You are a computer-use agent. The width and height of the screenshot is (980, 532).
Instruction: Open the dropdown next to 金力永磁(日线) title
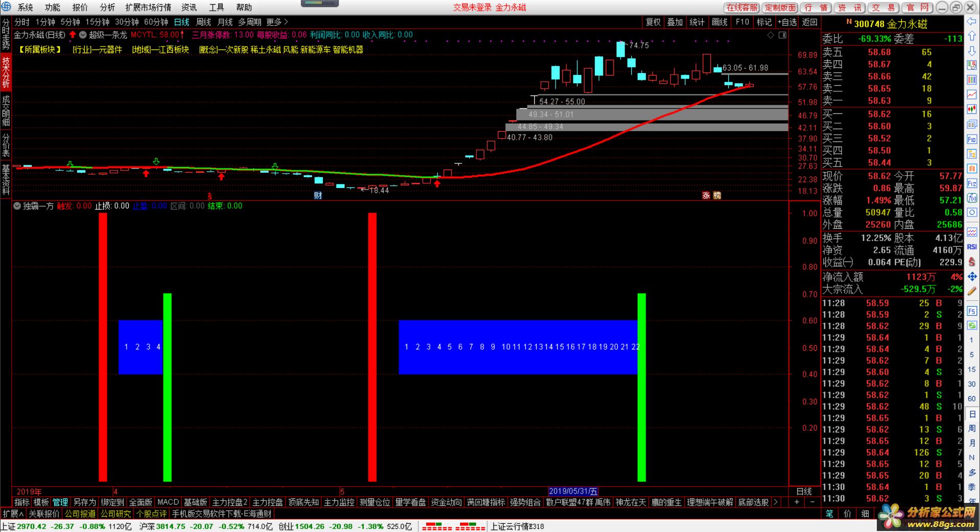point(82,35)
